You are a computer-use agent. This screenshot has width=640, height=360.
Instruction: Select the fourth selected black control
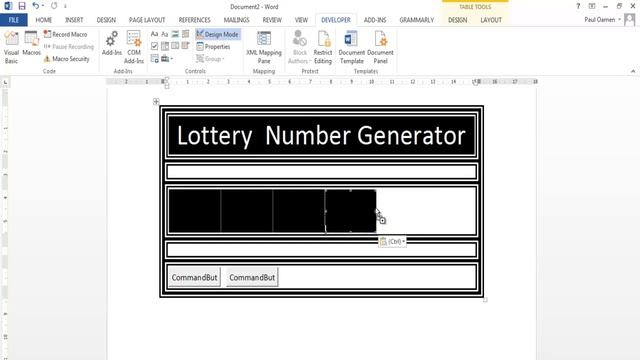(x=351, y=211)
